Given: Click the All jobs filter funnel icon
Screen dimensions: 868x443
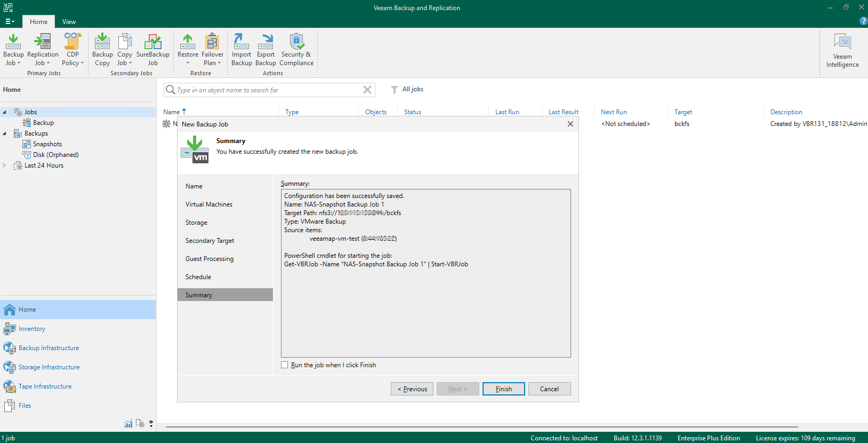Looking at the screenshot, I should point(395,90).
